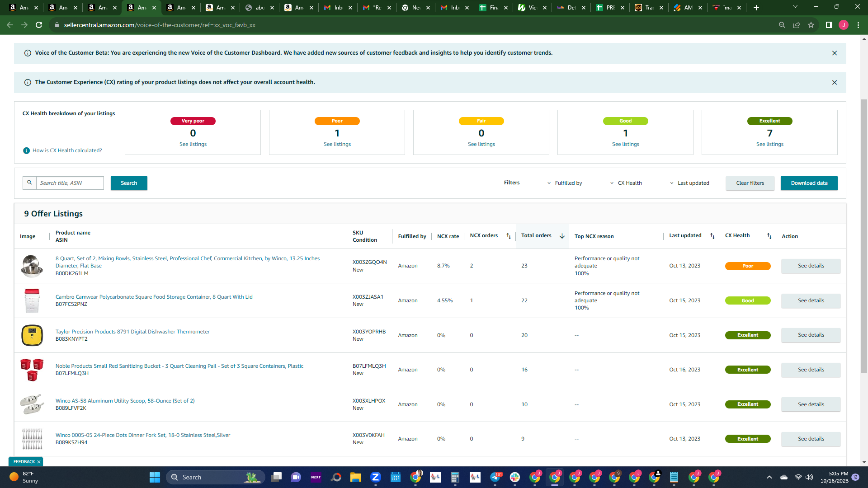
Task: Sort by Total orders descending arrow
Action: 562,236
